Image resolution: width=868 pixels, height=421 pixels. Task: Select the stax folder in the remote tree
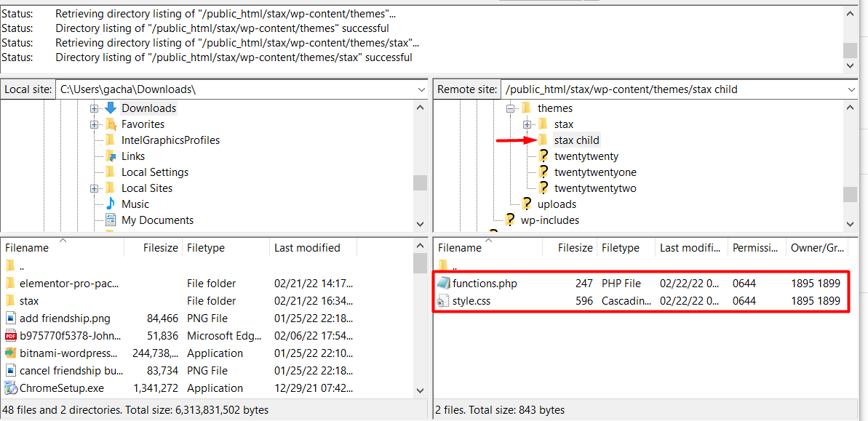[x=563, y=124]
